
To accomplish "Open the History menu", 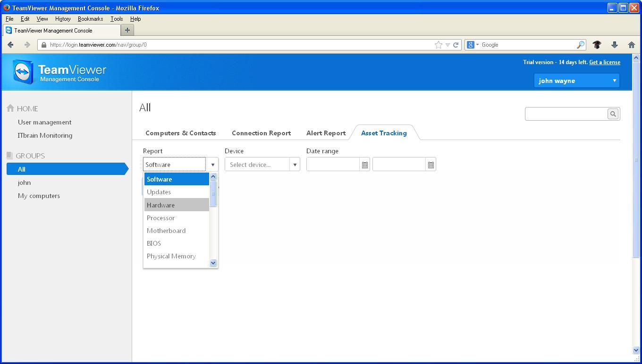I will tap(63, 19).
